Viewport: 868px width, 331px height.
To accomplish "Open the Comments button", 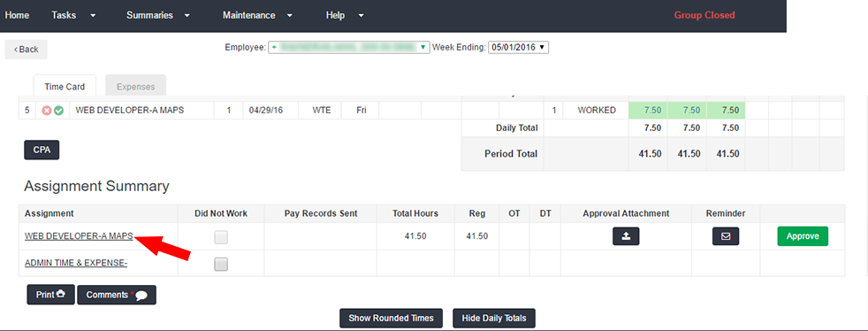I will 117,295.
